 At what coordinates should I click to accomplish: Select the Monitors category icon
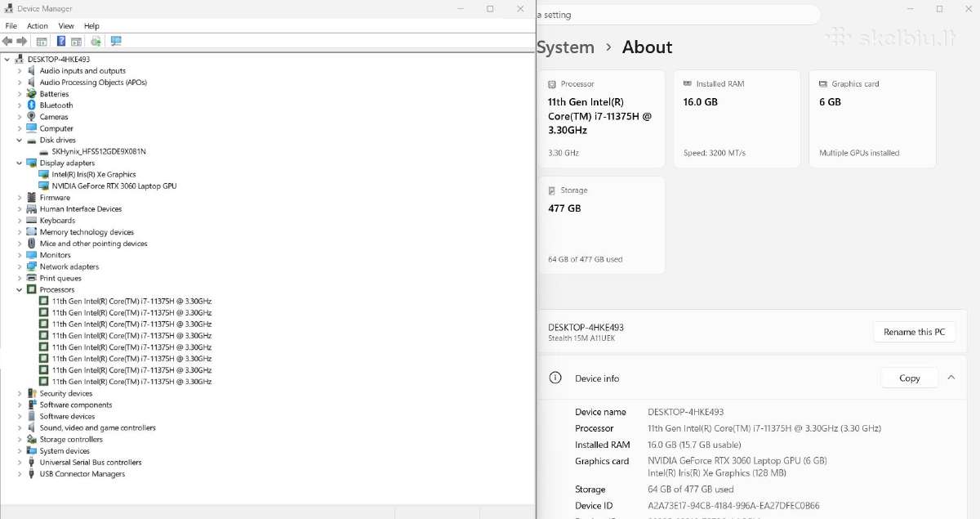(x=32, y=255)
